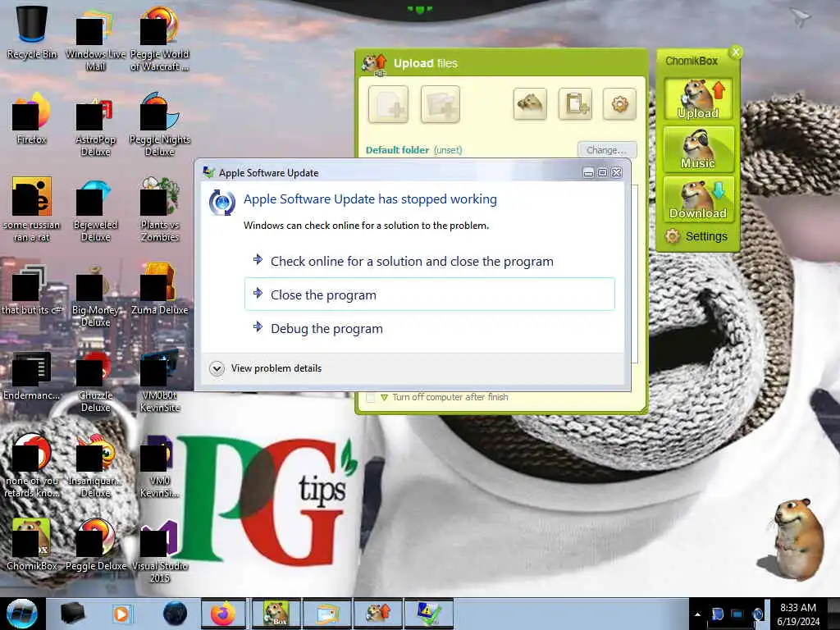The image size is (840, 630).
Task: Select the Peggle Deluxe desktop icon
Action: [95, 545]
